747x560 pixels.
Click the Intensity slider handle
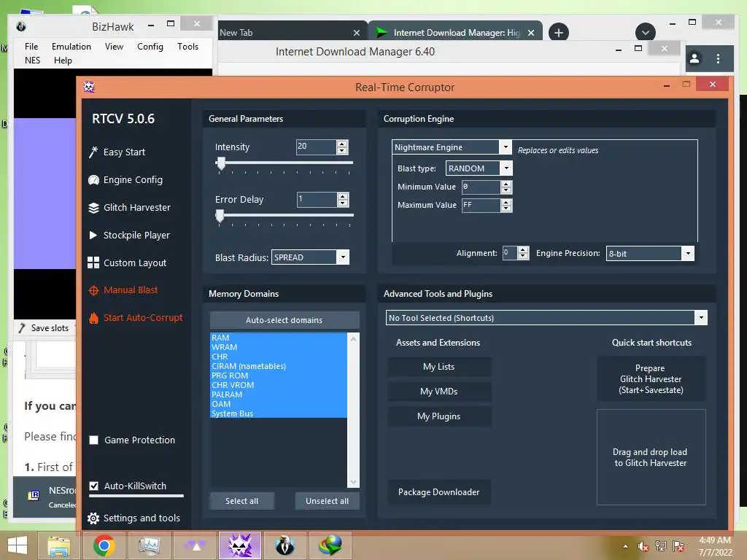click(220, 163)
